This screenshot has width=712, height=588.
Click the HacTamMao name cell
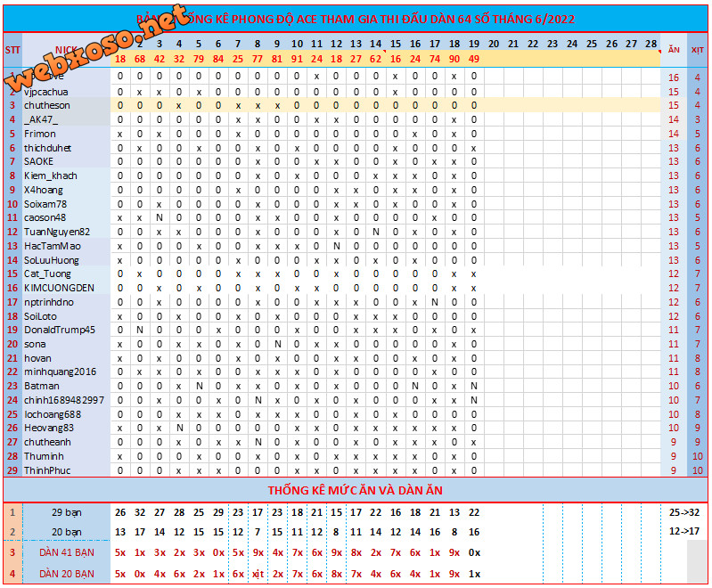tap(53, 246)
